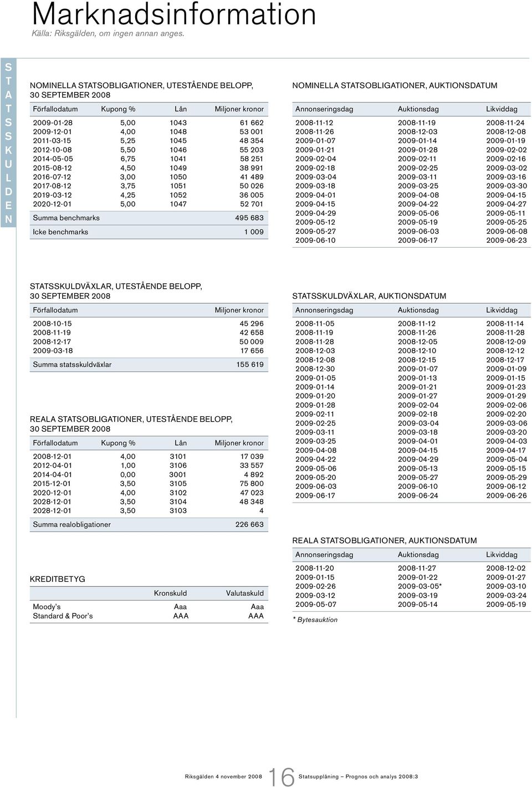Image resolution: width=532 pixels, height=787 pixels.
Task: Click the coupon value '6,75'
Action: 128,159
